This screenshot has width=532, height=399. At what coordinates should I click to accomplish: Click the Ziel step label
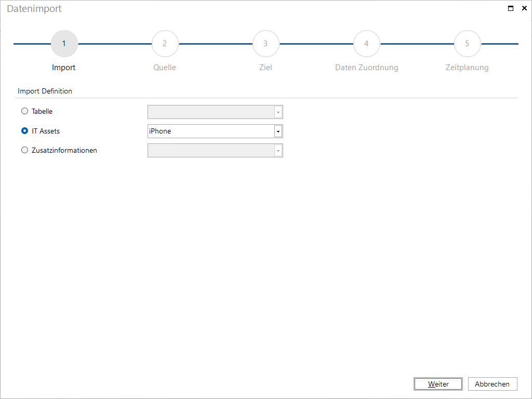[265, 68]
